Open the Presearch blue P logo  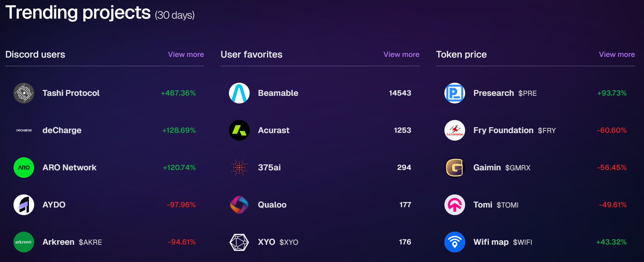(x=455, y=93)
